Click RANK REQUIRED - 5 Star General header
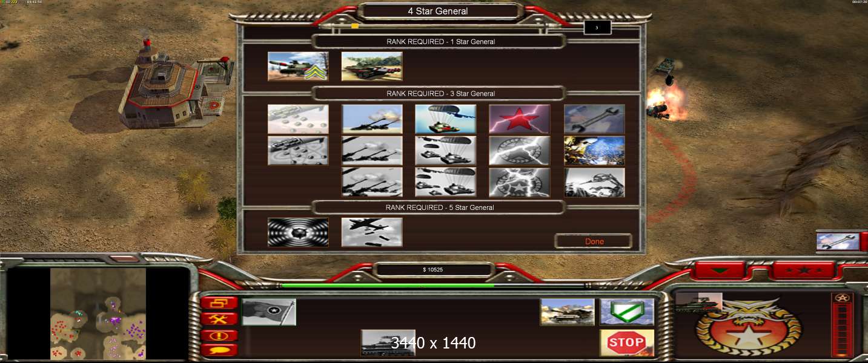 [x=440, y=208]
